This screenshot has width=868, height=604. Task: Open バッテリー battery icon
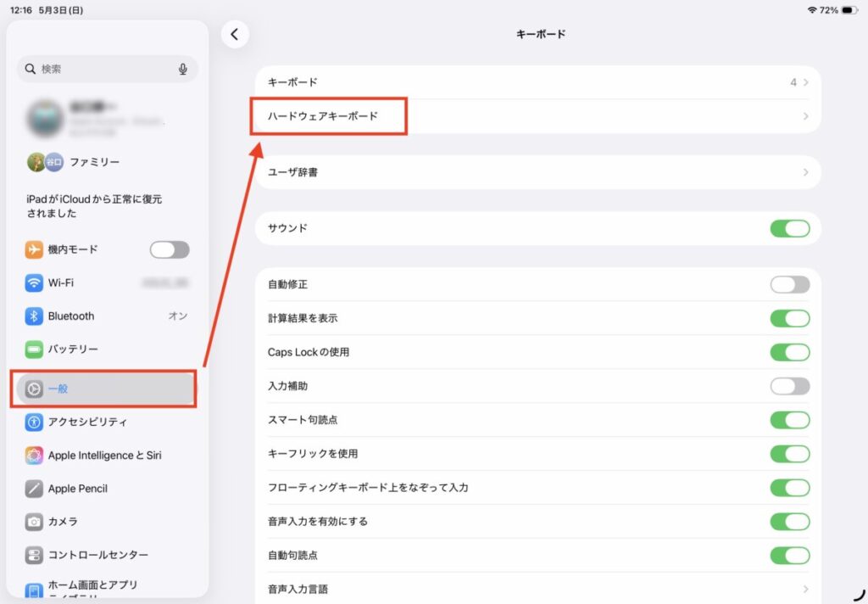click(x=34, y=350)
